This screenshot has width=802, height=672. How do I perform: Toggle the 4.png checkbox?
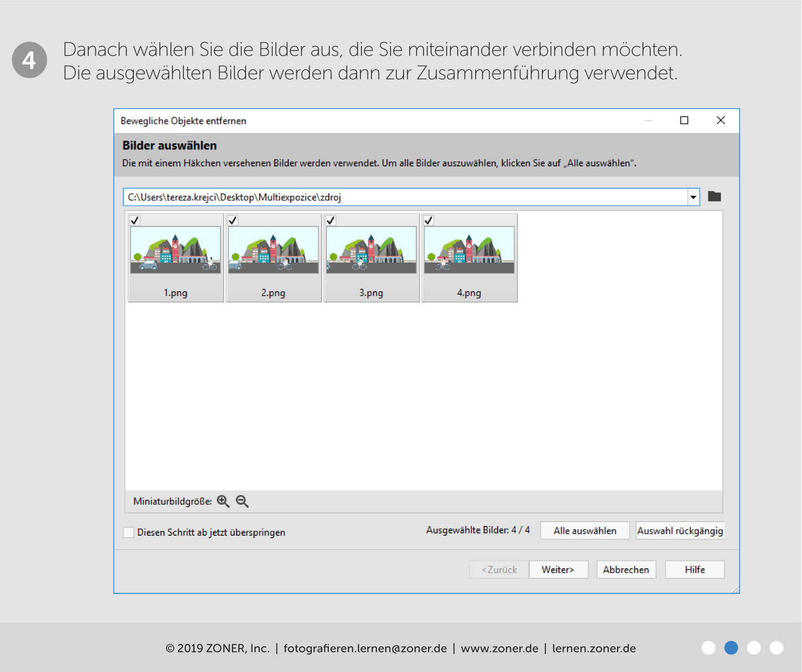click(429, 220)
